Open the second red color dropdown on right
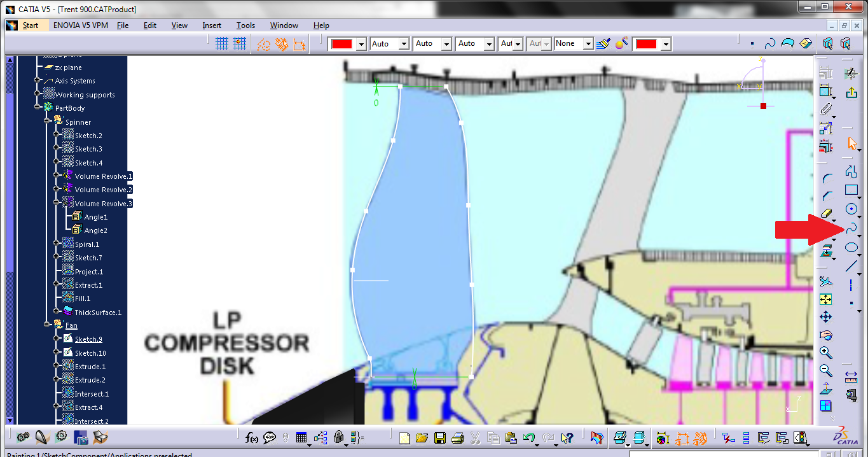The image size is (868, 457). click(665, 45)
